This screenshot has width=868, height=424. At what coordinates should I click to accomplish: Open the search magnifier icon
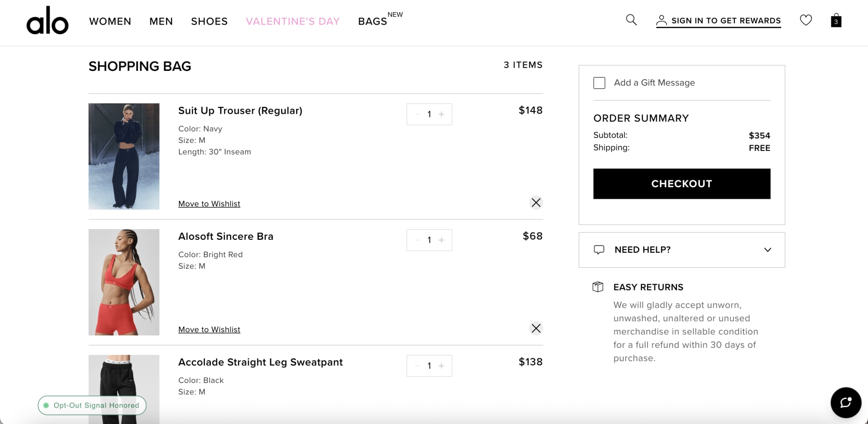pos(631,20)
